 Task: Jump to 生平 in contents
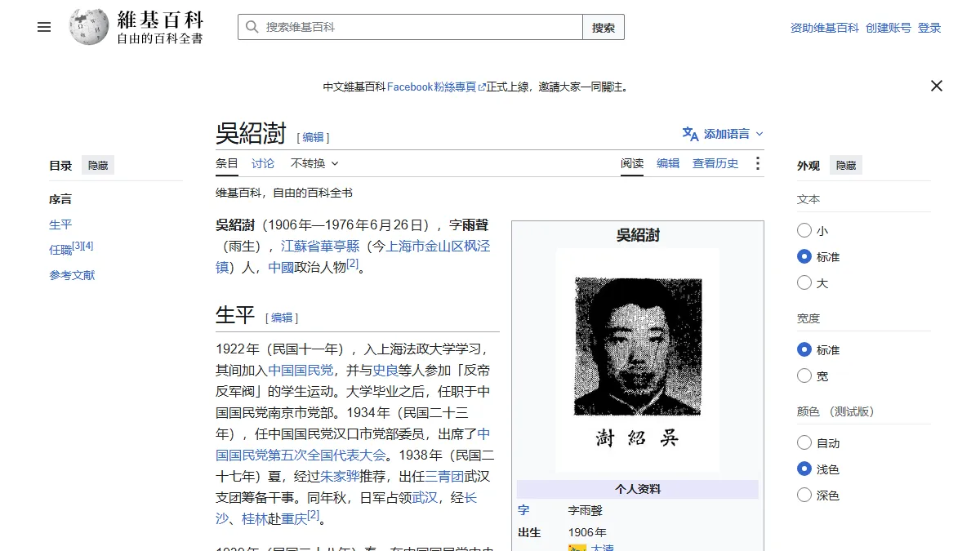pos(60,224)
